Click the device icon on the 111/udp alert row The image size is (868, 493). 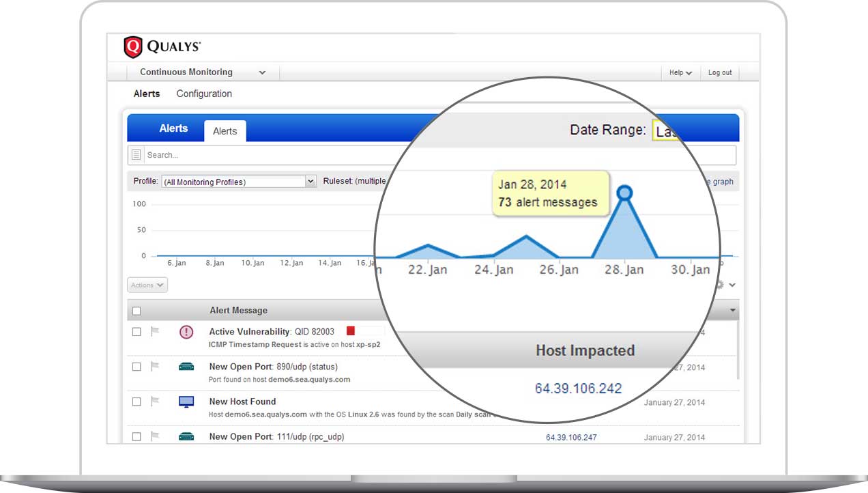185,436
